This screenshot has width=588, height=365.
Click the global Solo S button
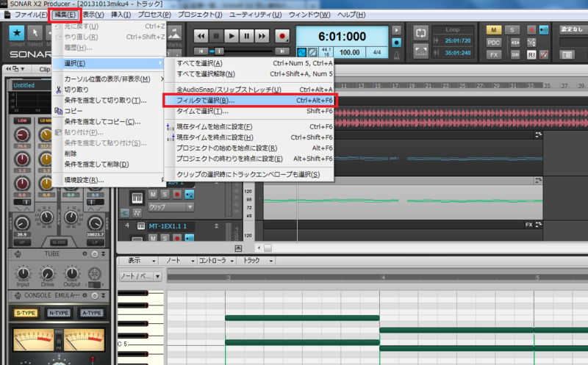[x=512, y=30]
